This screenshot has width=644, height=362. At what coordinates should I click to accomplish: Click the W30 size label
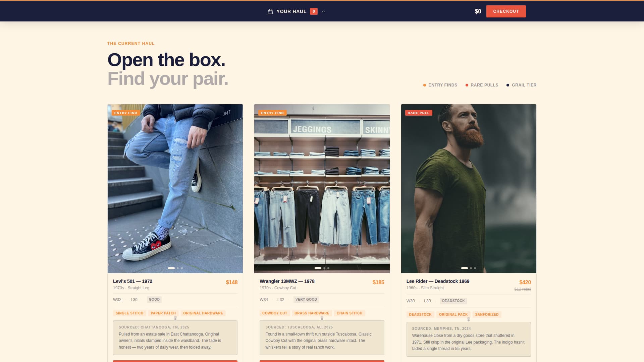[x=411, y=301]
